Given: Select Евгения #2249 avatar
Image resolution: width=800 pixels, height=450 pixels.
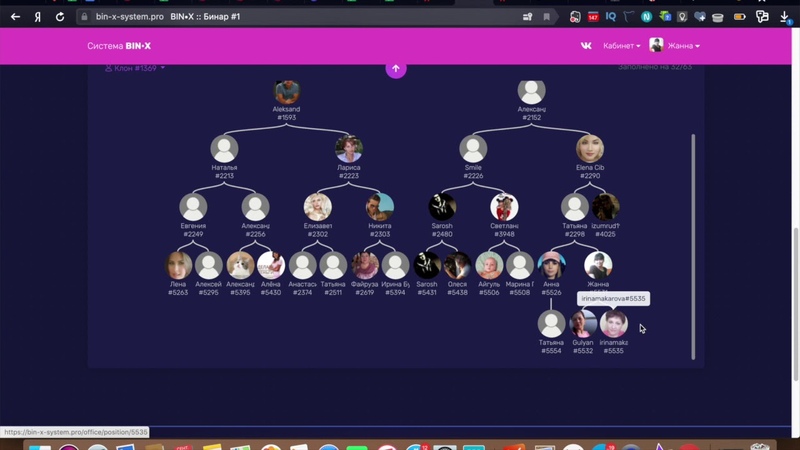Looking at the screenshot, I should (x=193, y=207).
